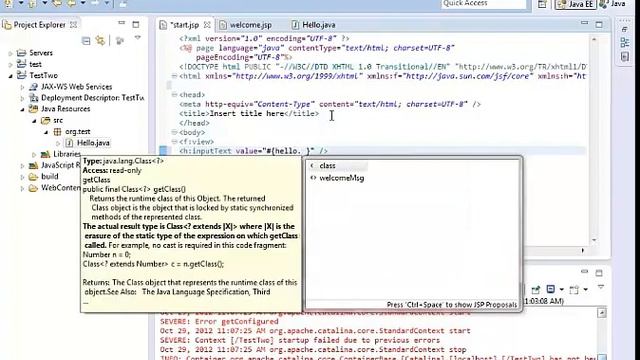Click the org.test package icon
This screenshot has width=640, height=360.
pos(58,131)
